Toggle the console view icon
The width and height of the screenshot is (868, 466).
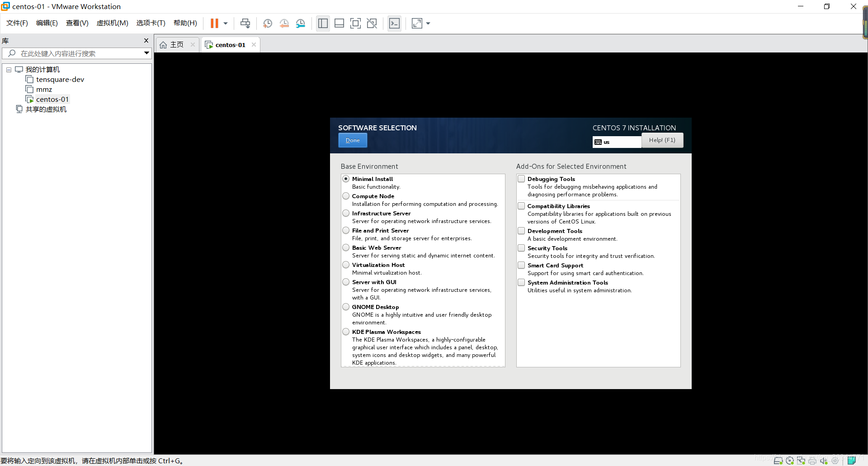point(394,23)
